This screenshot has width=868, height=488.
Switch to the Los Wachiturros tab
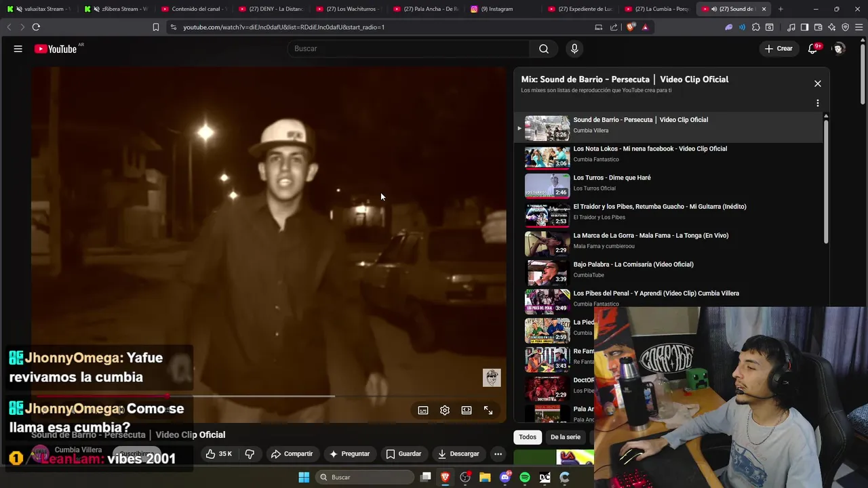pos(348,9)
